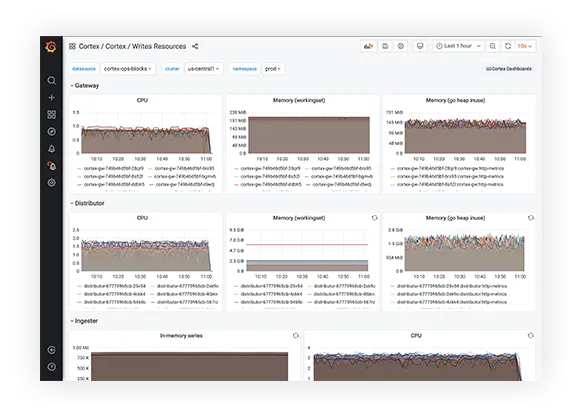Open the Cortex Dashboards link
The width and height of the screenshot is (581, 418).
pos(508,69)
